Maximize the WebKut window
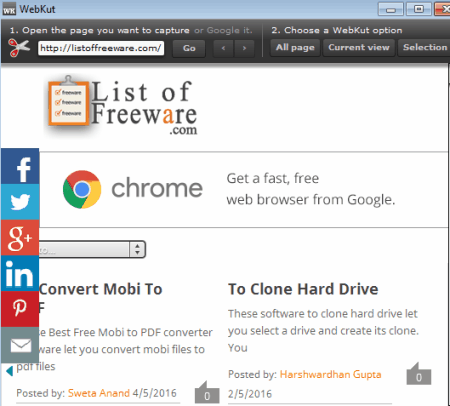 pos(419,9)
